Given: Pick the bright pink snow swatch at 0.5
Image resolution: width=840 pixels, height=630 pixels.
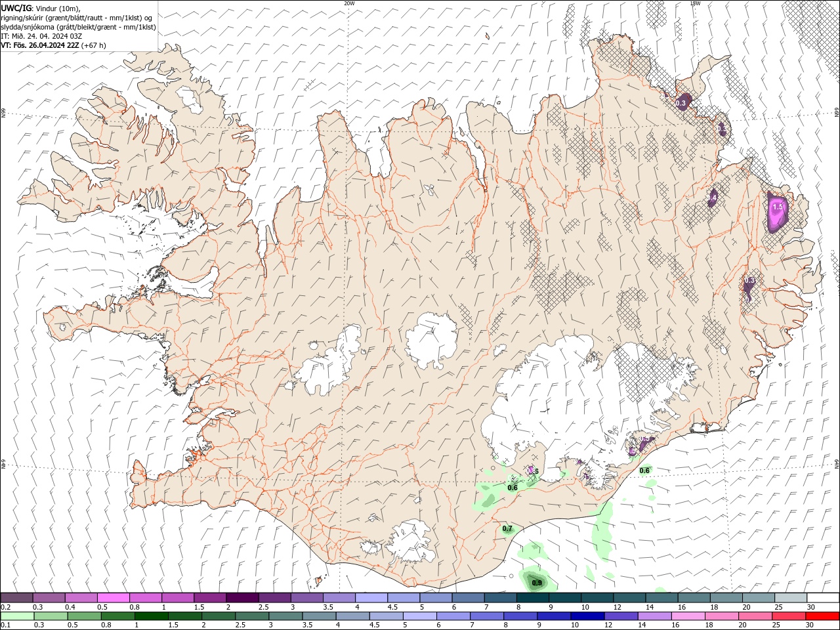Looking at the screenshot, I should click(113, 597).
